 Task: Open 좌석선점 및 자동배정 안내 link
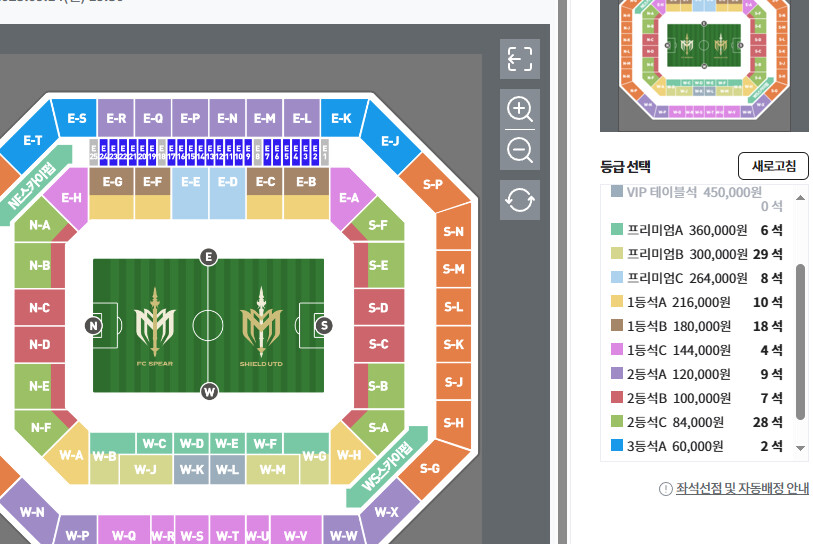point(742,489)
